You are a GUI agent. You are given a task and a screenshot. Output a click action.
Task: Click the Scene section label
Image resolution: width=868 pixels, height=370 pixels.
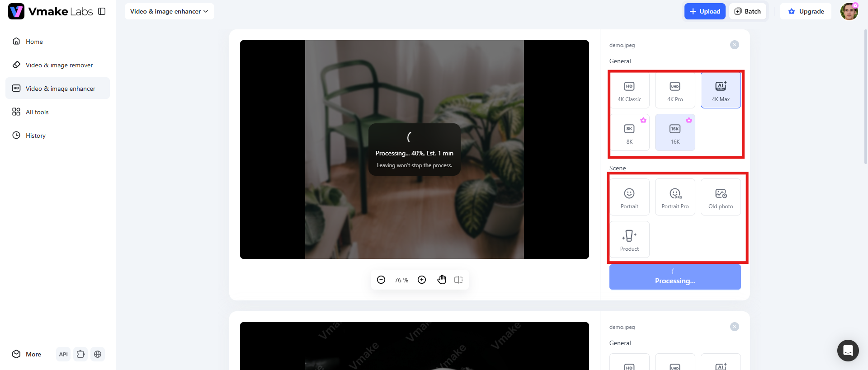[618, 168]
